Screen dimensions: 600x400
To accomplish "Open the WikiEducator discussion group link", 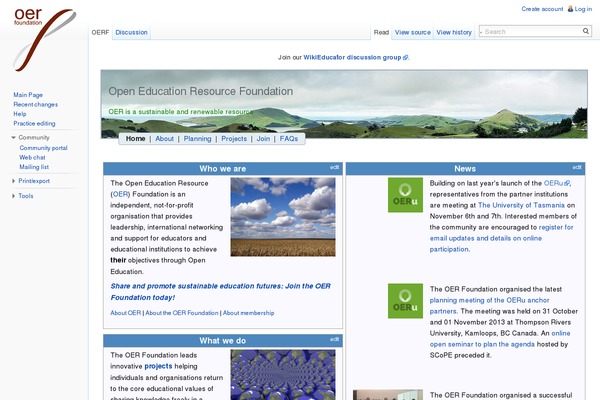I will pos(352,57).
